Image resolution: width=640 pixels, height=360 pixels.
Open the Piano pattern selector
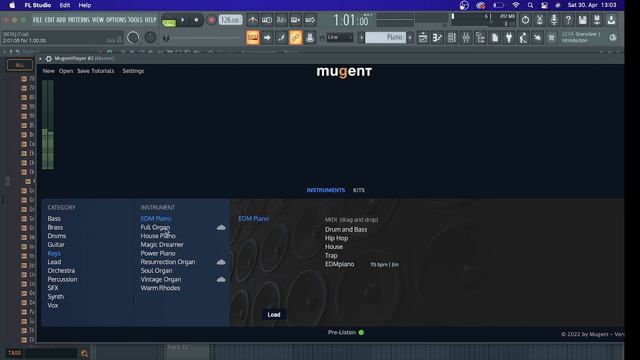point(386,38)
